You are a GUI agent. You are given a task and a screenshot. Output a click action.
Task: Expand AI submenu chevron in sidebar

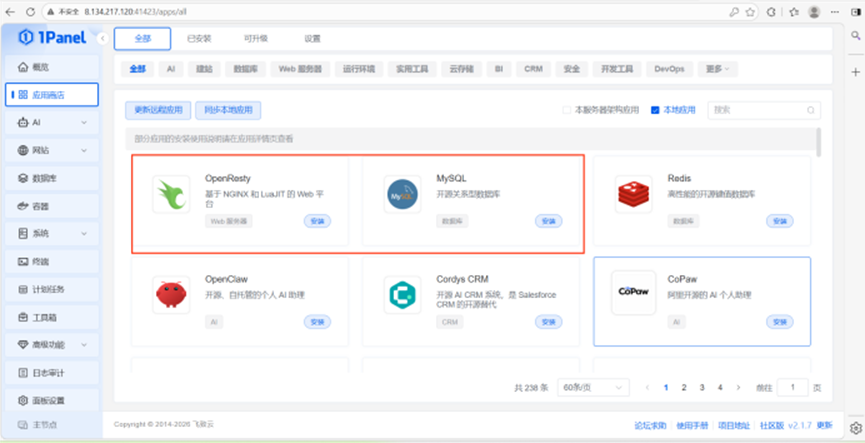84,122
